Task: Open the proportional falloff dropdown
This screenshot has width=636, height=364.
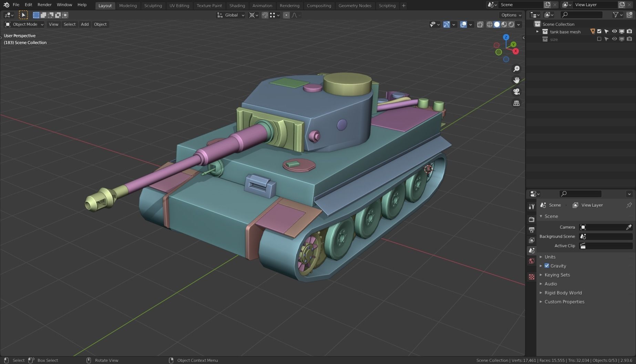Action: click(296, 15)
